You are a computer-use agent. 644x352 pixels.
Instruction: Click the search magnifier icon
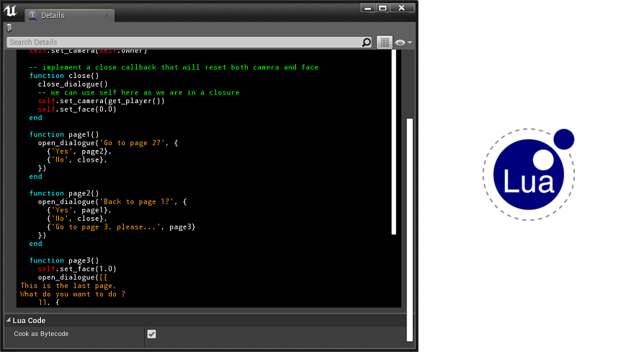[x=367, y=43]
